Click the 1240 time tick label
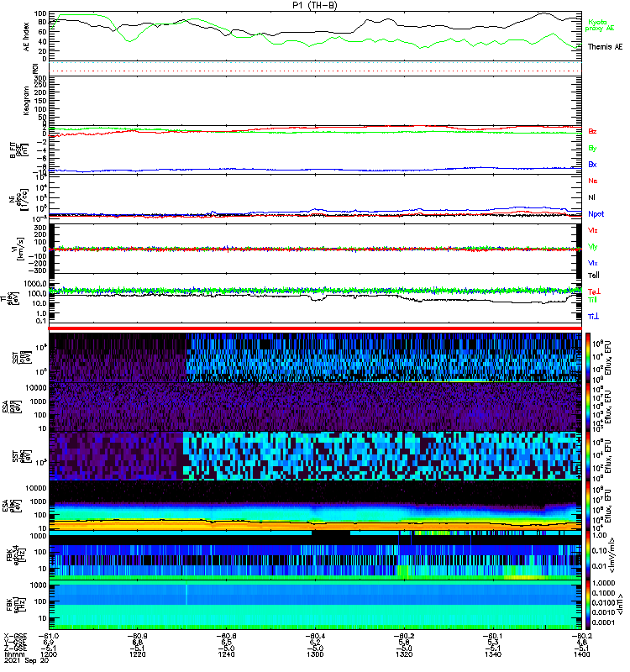Image resolution: width=630 pixels, height=672 pixels. click(x=226, y=654)
